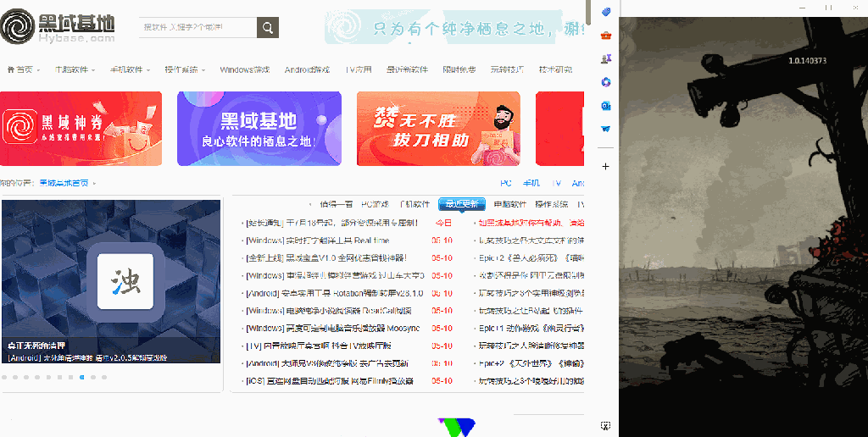
Task: Switch to the 值得一看 tab
Action: coord(336,204)
